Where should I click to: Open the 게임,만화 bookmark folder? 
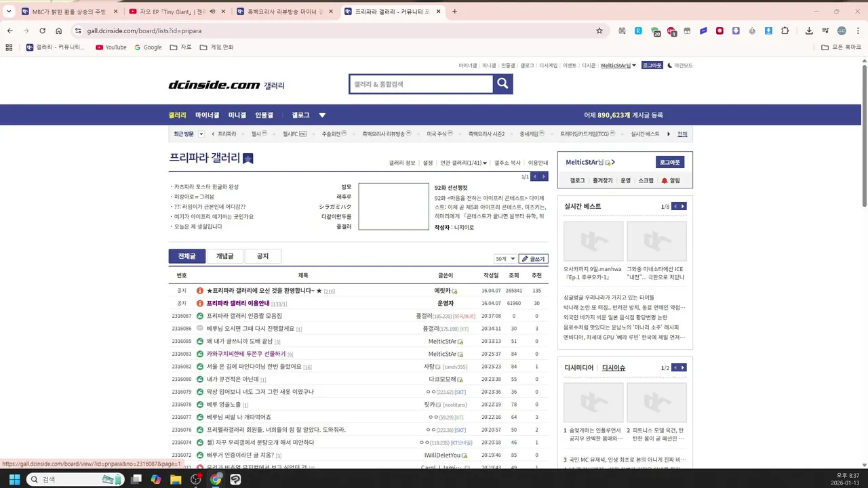coord(216,47)
